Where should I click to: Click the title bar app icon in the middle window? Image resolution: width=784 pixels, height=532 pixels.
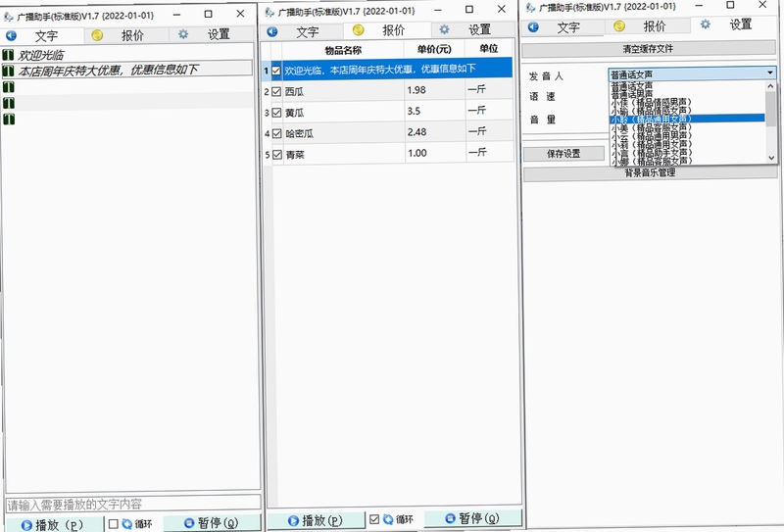[x=269, y=11]
